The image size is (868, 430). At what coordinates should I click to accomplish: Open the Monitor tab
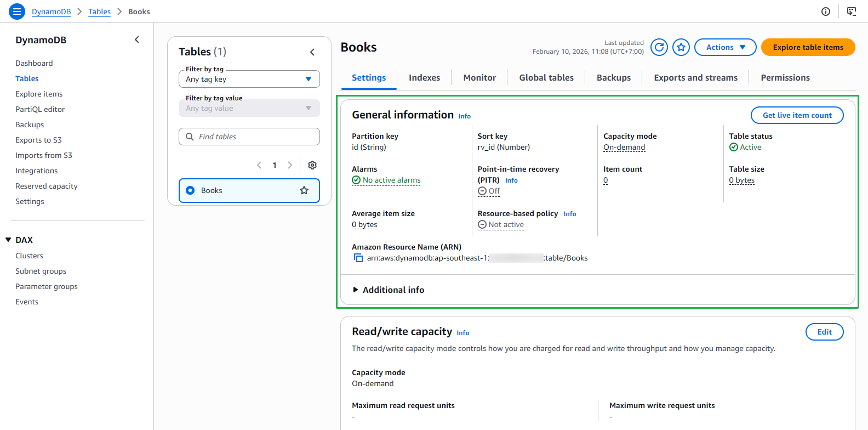tap(479, 78)
